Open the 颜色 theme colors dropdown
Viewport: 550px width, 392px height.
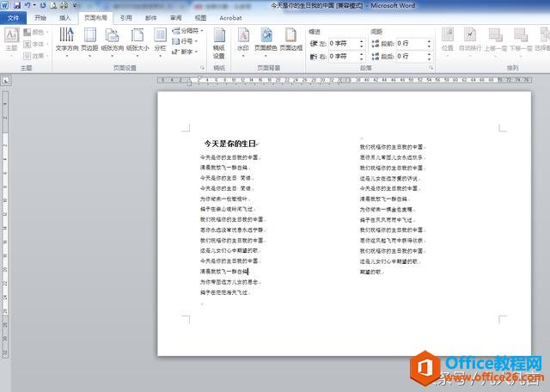click(x=35, y=33)
